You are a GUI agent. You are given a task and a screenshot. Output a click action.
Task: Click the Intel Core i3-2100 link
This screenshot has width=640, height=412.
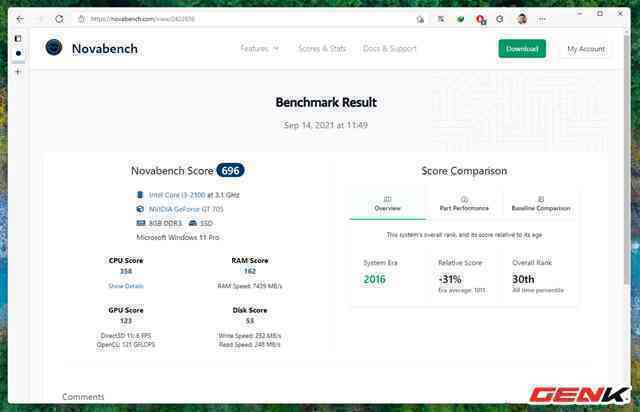[x=177, y=195]
